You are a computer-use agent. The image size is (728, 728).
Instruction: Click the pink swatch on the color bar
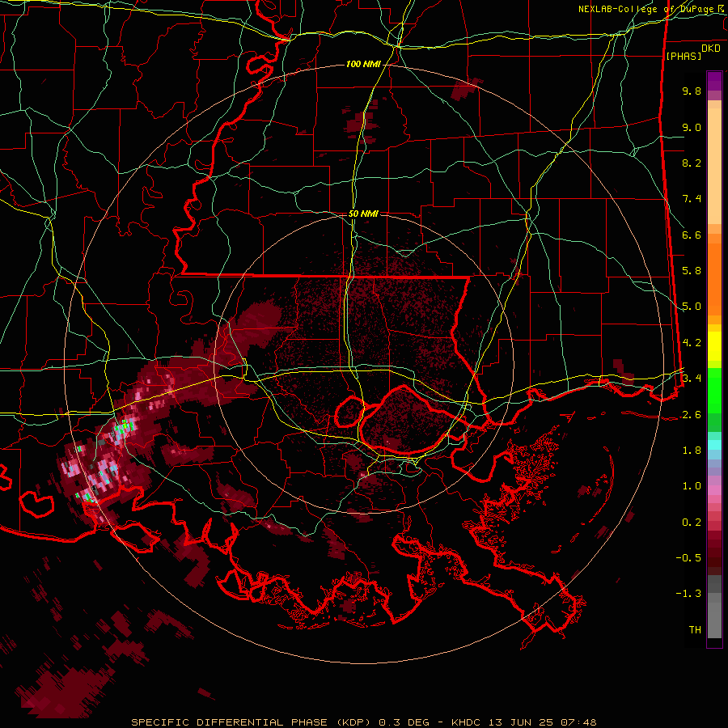click(714, 490)
